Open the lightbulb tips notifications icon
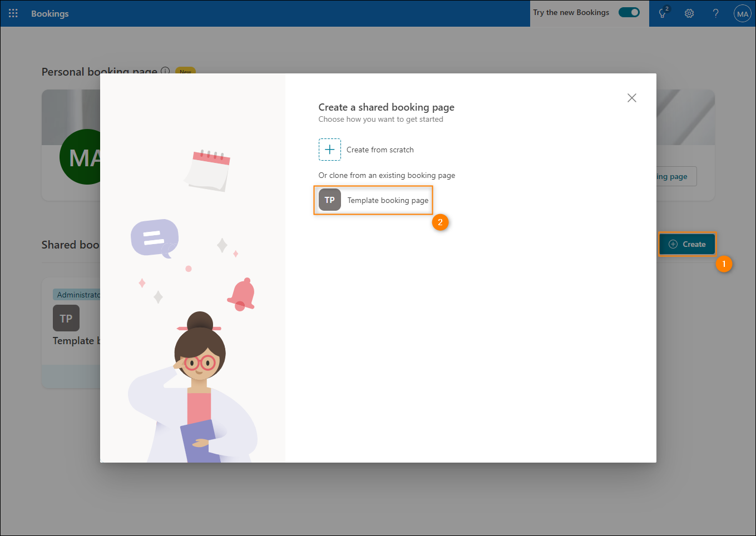The height and width of the screenshot is (536, 756). (663, 13)
